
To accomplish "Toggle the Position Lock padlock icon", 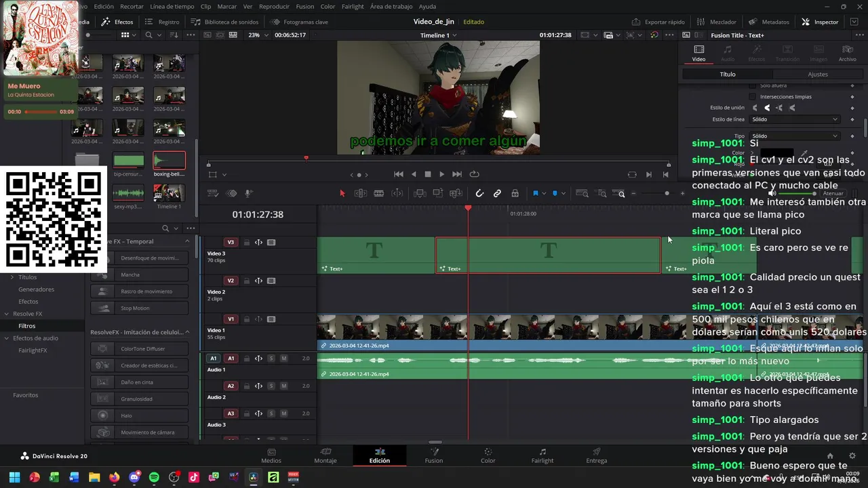I will click(x=515, y=193).
